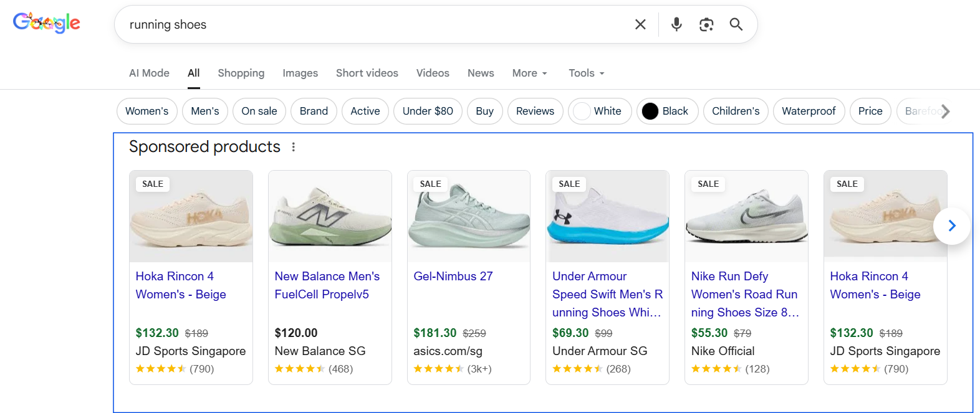The image size is (980, 413).
Task: Switch to AI Mode tab
Action: pos(149,73)
